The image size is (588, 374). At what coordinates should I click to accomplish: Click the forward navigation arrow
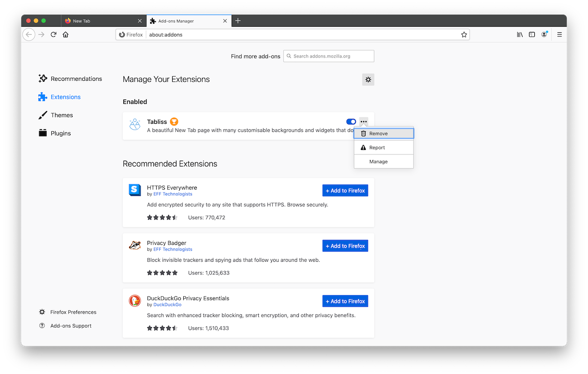tap(42, 35)
